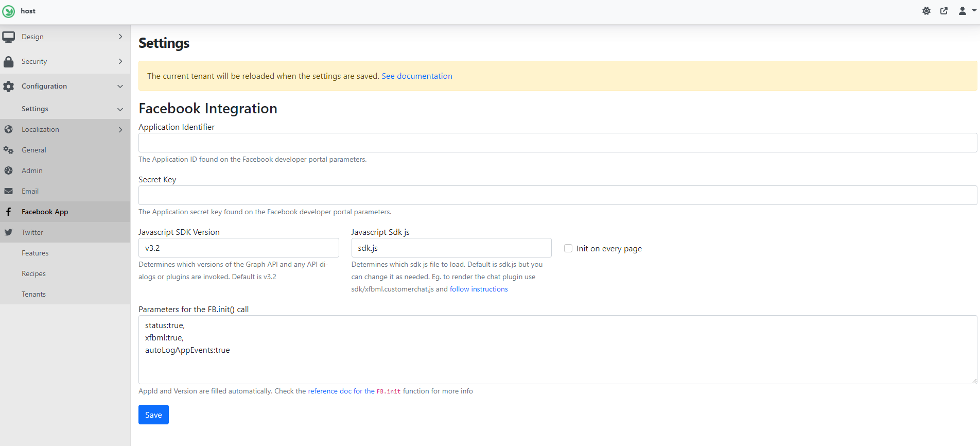Image resolution: width=980 pixels, height=446 pixels.
Task: Open the visit site external link icon
Action: (x=944, y=11)
